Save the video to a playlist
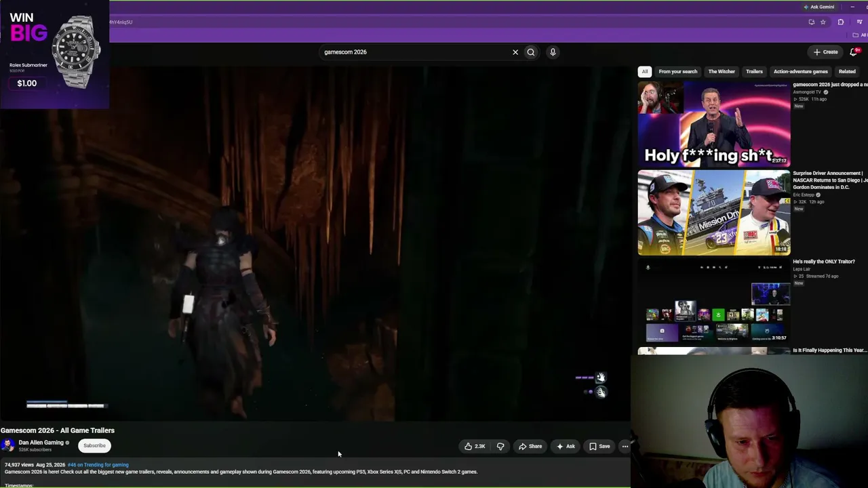 pyautogui.click(x=599, y=446)
